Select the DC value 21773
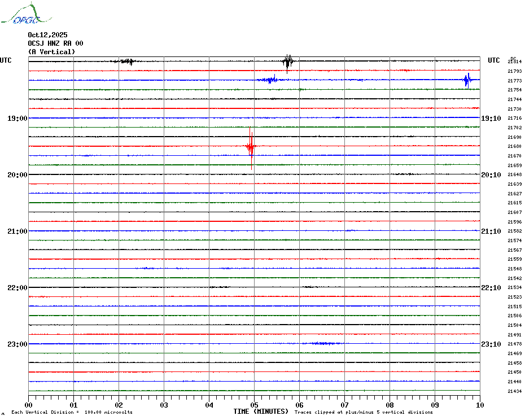525x420 pixels. point(515,81)
